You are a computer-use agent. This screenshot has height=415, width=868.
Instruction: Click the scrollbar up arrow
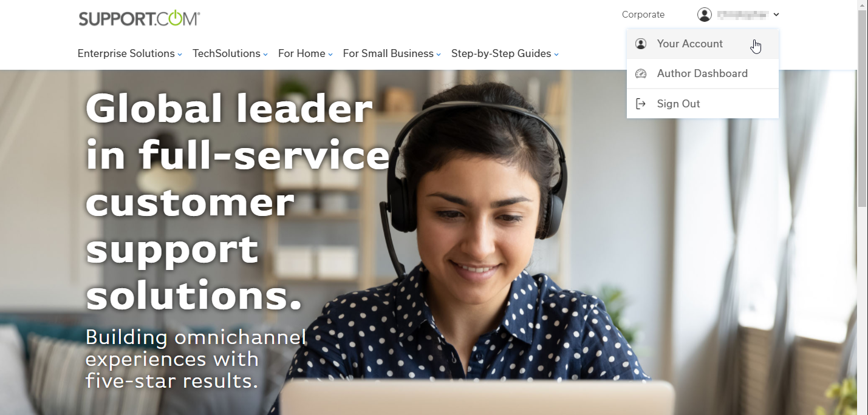click(863, 4)
